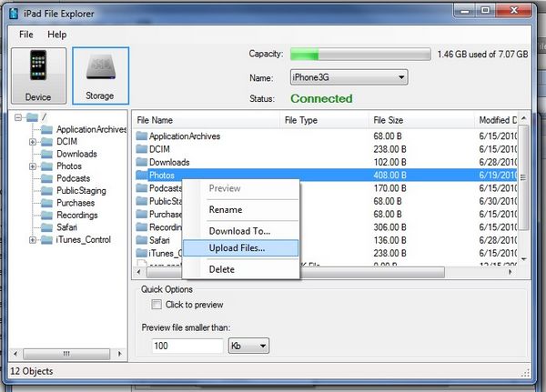Click the preview size input showing 100

(x=187, y=346)
